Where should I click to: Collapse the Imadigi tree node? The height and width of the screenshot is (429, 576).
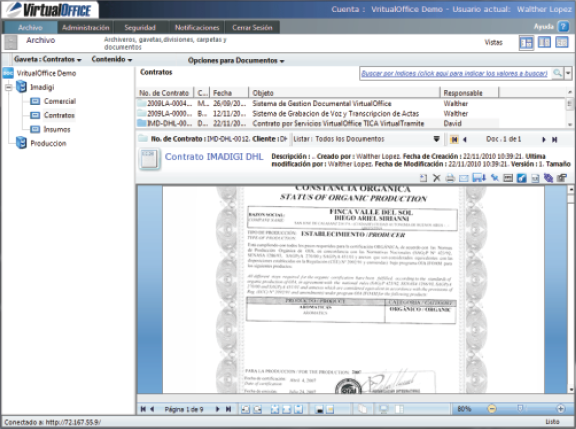pos(8,87)
